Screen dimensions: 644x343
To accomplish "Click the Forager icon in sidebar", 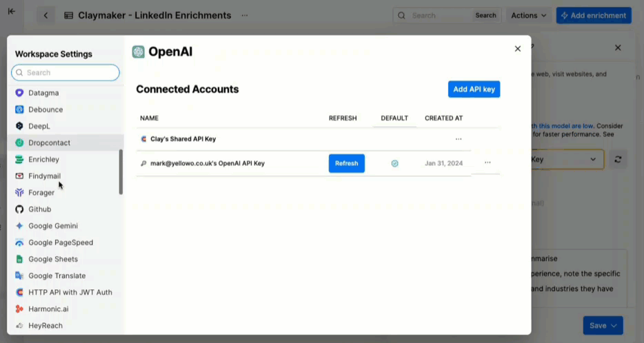I will pyautogui.click(x=19, y=192).
